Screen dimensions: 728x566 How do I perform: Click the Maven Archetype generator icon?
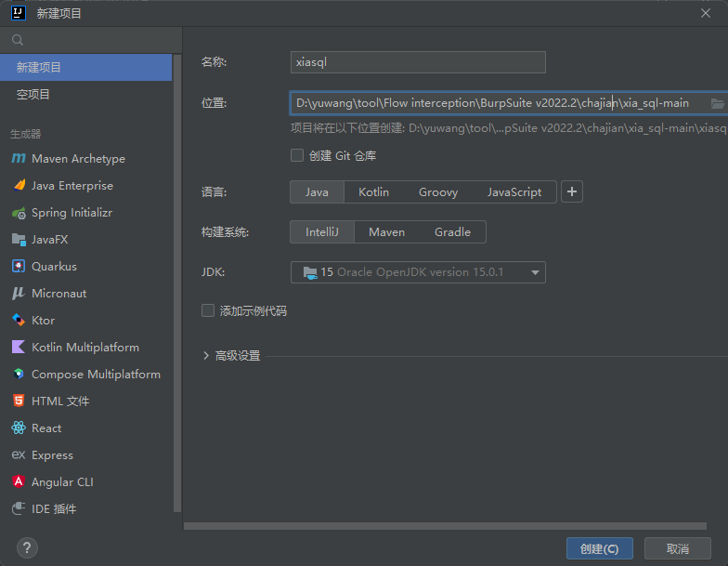point(19,158)
